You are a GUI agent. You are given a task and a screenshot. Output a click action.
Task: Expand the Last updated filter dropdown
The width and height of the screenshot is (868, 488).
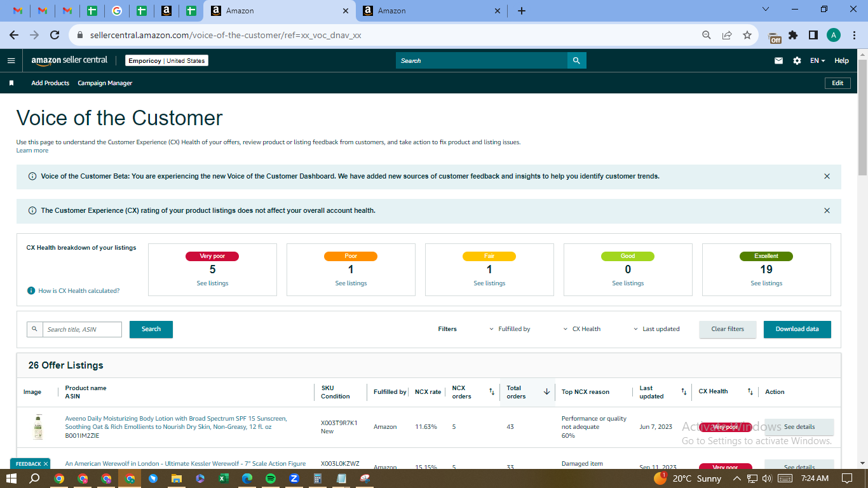[x=656, y=329]
